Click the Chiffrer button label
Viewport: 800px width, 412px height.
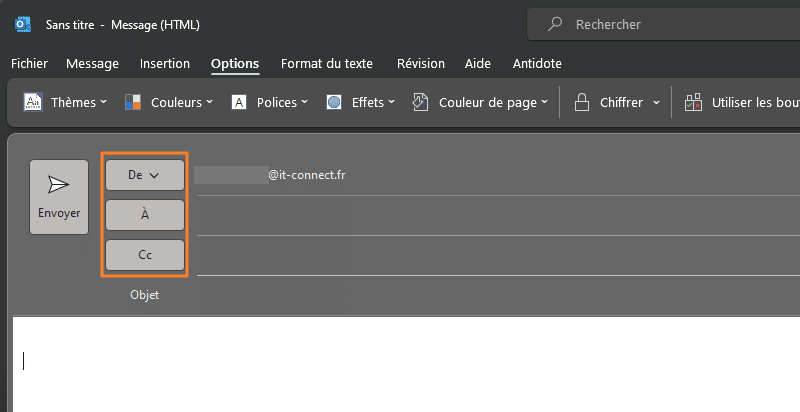(x=621, y=102)
